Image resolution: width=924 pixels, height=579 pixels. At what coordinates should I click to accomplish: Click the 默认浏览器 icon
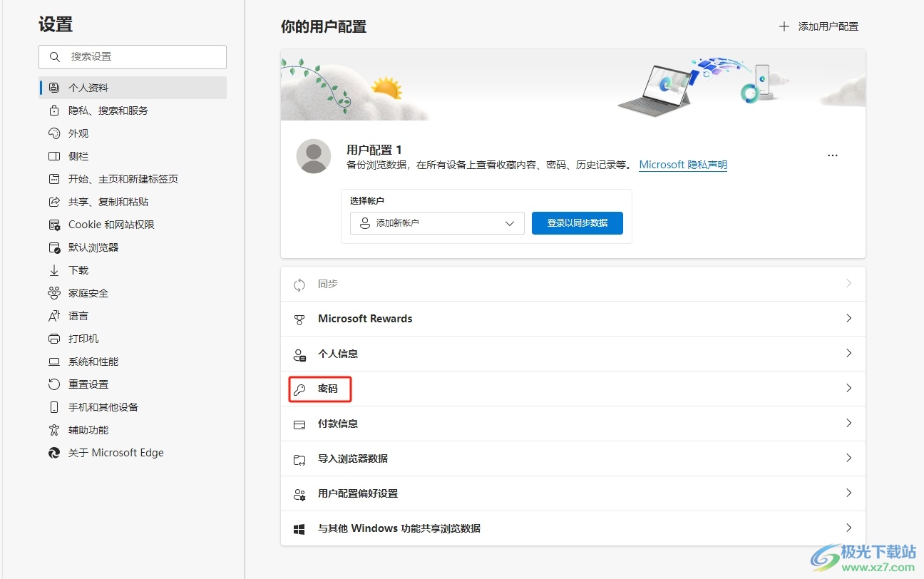coord(54,247)
